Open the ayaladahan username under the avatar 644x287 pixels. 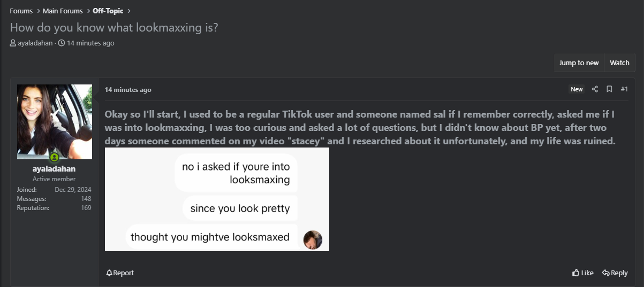[54, 169]
